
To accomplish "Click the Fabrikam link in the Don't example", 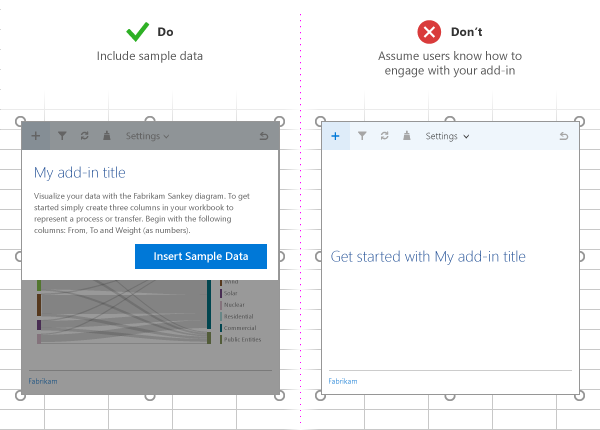I will [x=343, y=381].
